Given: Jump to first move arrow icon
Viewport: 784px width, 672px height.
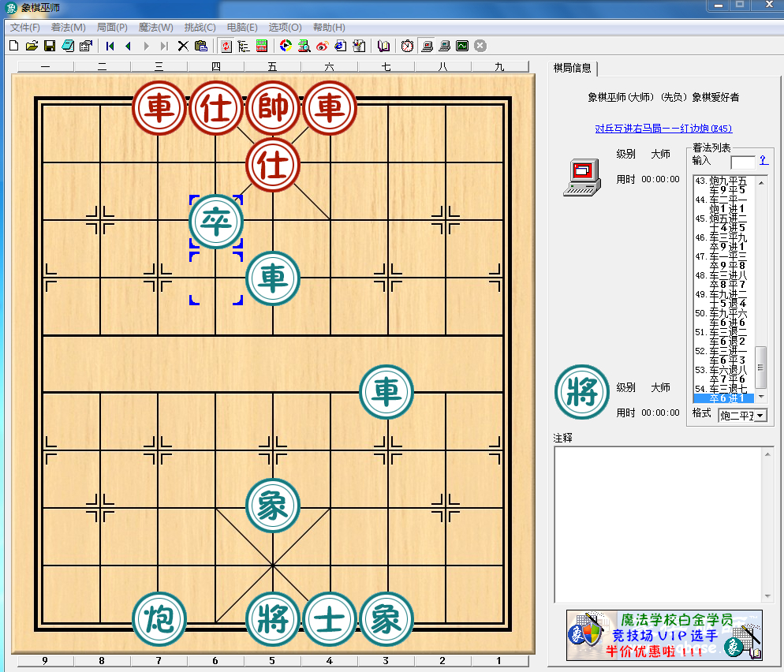Looking at the screenshot, I should [110, 46].
